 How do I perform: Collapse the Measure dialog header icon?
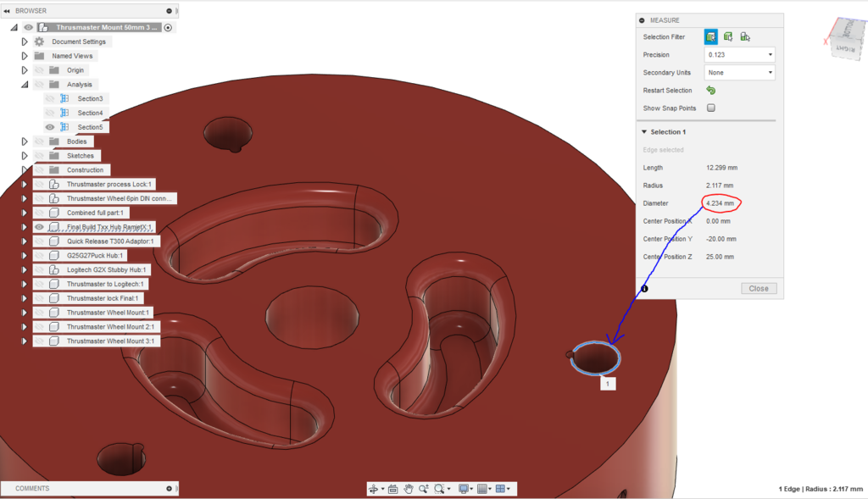pos(642,20)
